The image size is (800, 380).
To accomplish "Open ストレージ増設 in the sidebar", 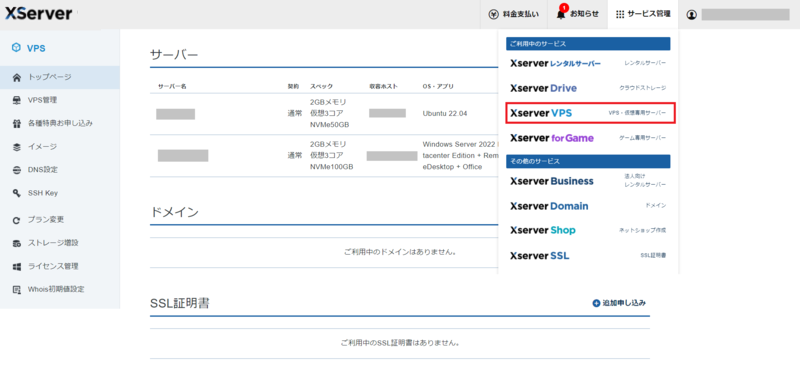I will coord(60,243).
